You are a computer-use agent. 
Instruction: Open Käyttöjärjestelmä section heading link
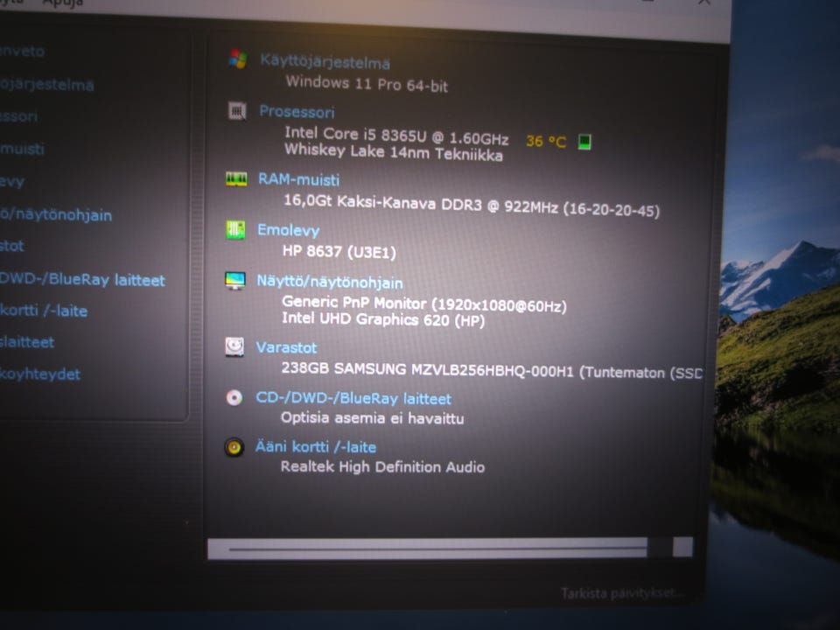325,61
